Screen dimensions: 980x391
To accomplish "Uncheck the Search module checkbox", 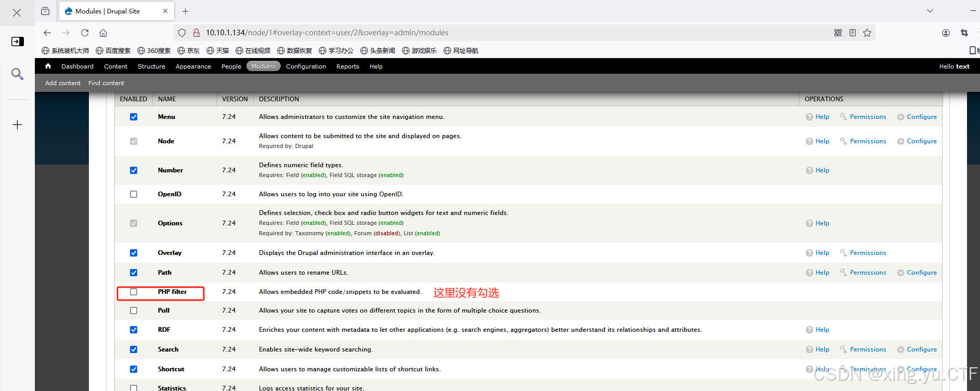I will tap(134, 349).
